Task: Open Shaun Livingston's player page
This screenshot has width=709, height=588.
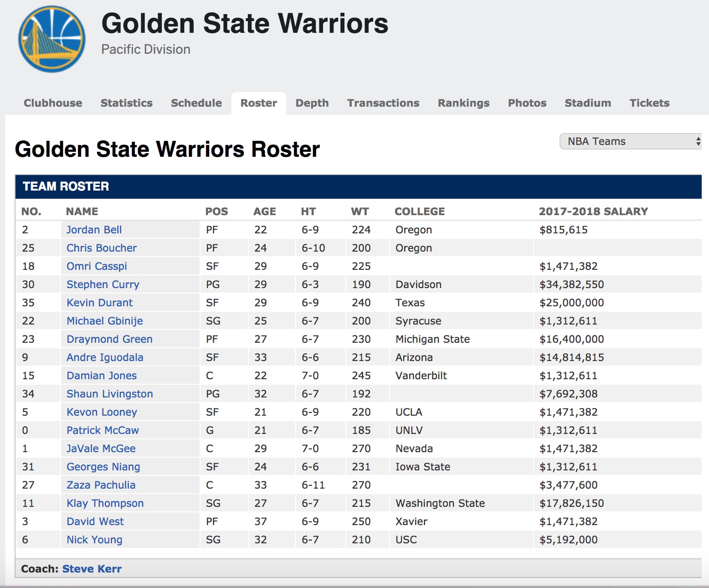Action: pos(110,394)
